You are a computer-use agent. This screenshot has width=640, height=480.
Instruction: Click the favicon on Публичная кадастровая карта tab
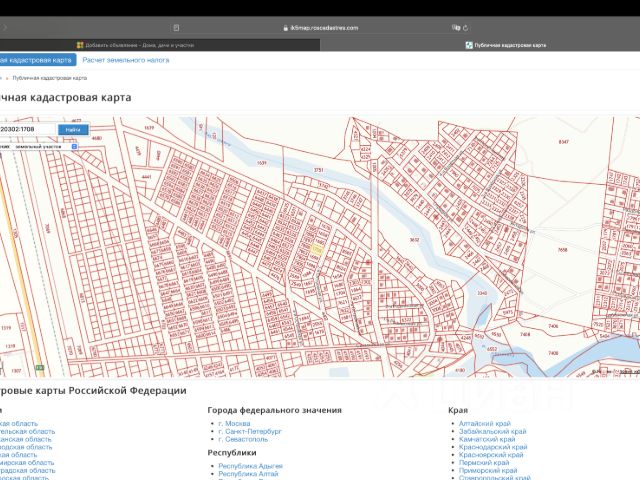click(469, 45)
